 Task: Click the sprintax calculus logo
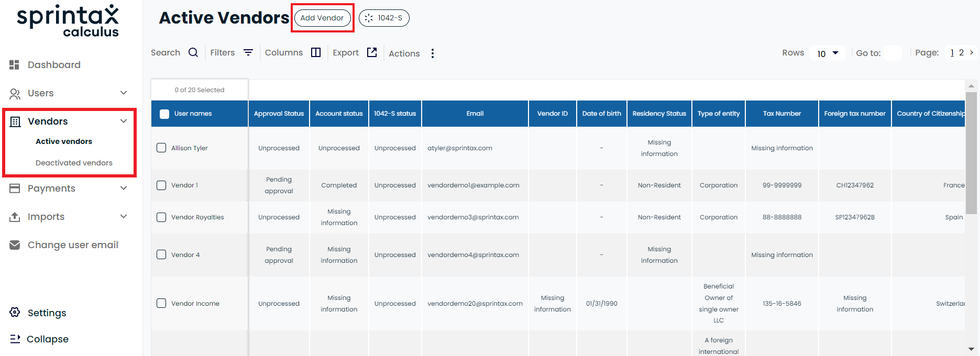[68, 21]
